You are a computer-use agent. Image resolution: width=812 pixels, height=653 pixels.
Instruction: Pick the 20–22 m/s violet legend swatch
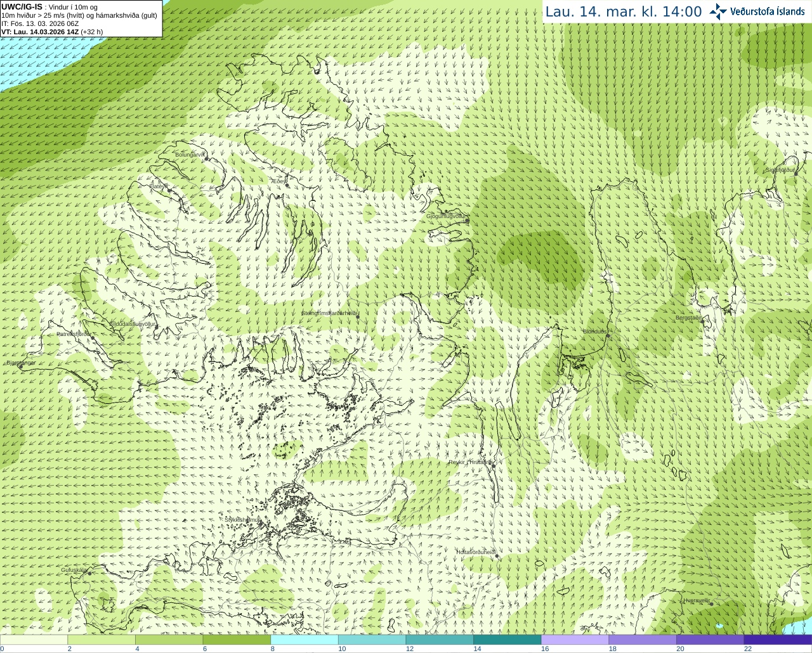pos(710,640)
